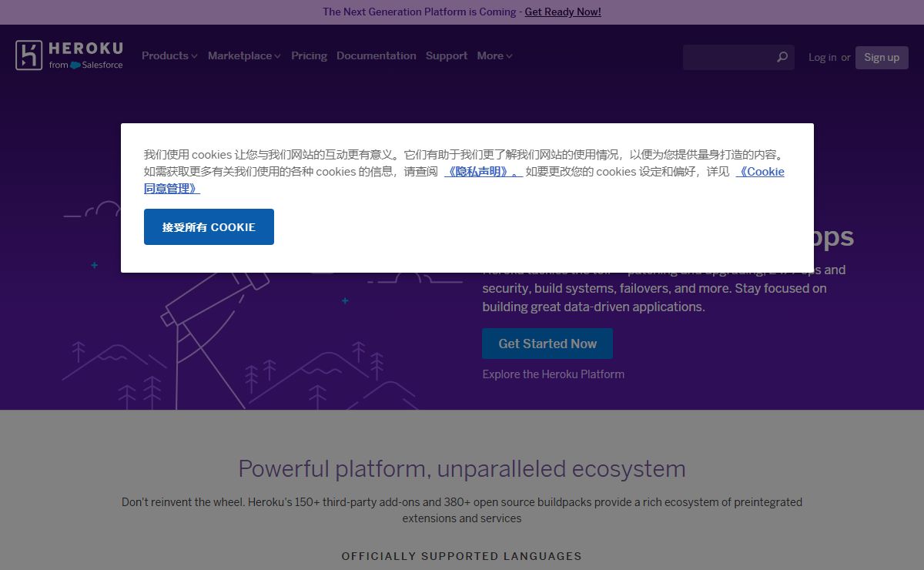Open the 《隐私声明》 privacy statement link
Image resolution: width=924 pixels, height=570 pixels.
point(483,172)
